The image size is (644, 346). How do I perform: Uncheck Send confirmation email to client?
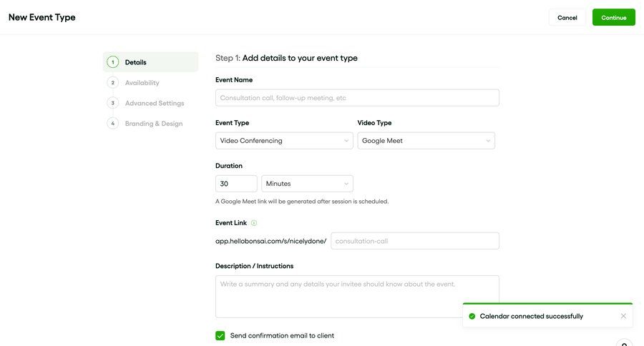click(x=220, y=335)
